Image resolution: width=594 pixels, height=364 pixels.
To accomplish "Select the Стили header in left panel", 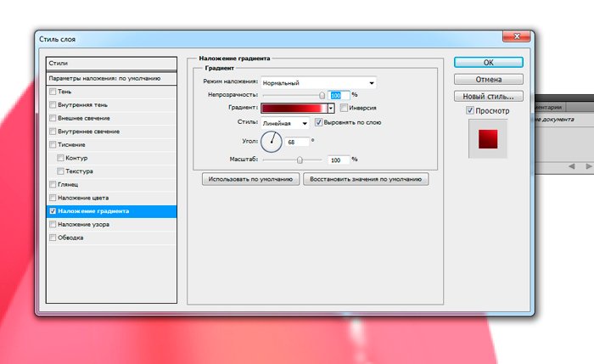I will (110, 63).
